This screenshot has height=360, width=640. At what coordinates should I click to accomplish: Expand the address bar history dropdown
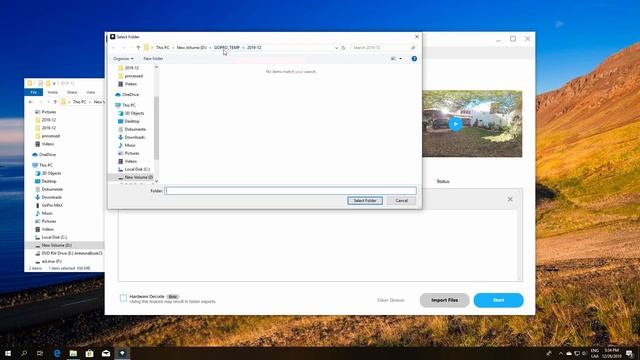pos(336,48)
